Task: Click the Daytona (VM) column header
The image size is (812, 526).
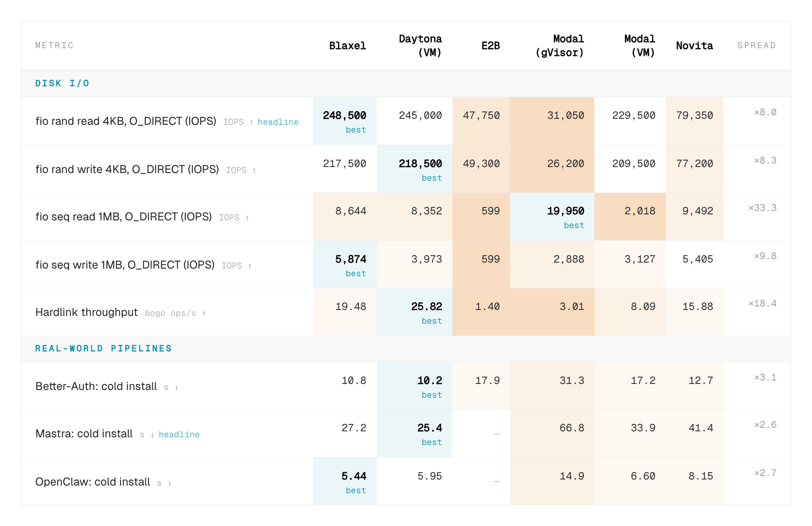Action: tap(420, 46)
